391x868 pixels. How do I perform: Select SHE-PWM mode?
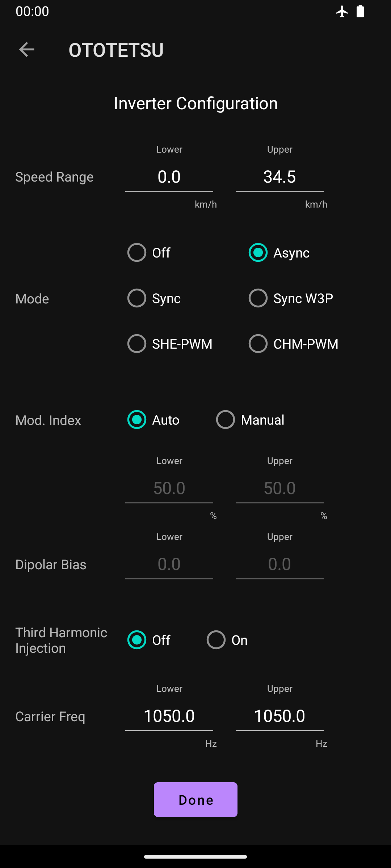(x=137, y=344)
